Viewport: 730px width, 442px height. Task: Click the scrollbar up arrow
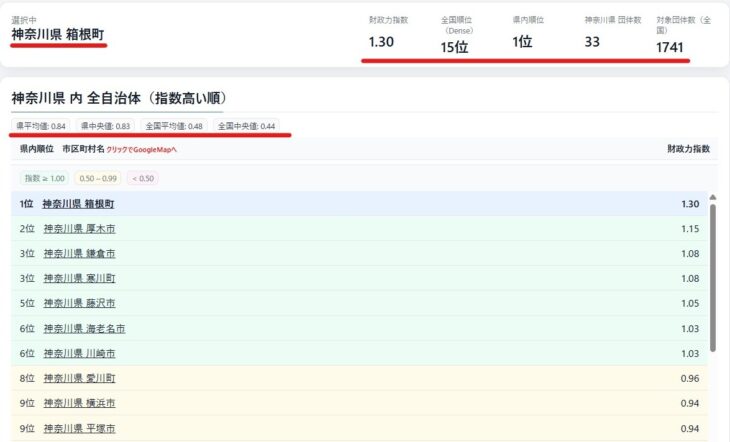713,198
